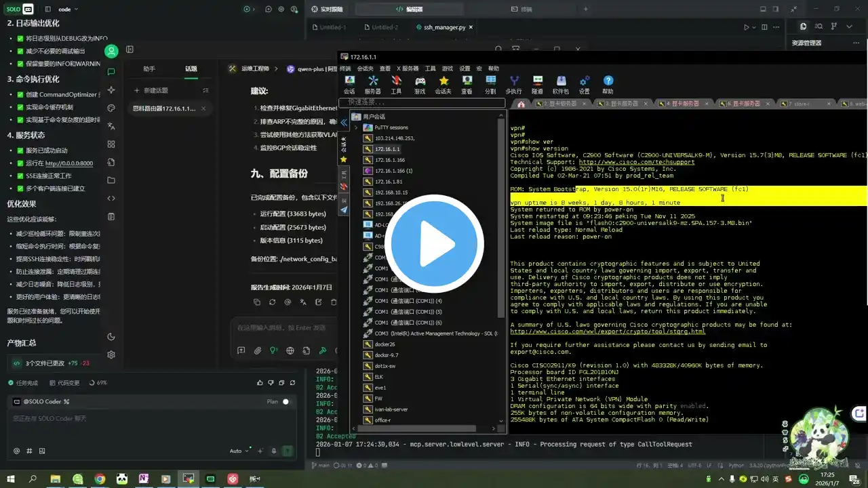Click the 分割 (Split) toolbar icon
Screen dimensions: 868x488
490,85
